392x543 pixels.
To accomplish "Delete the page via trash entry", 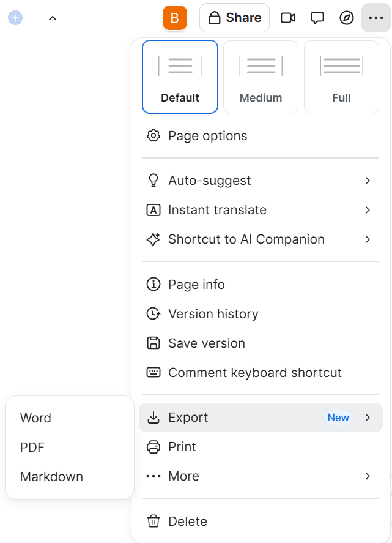I will point(261,521).
